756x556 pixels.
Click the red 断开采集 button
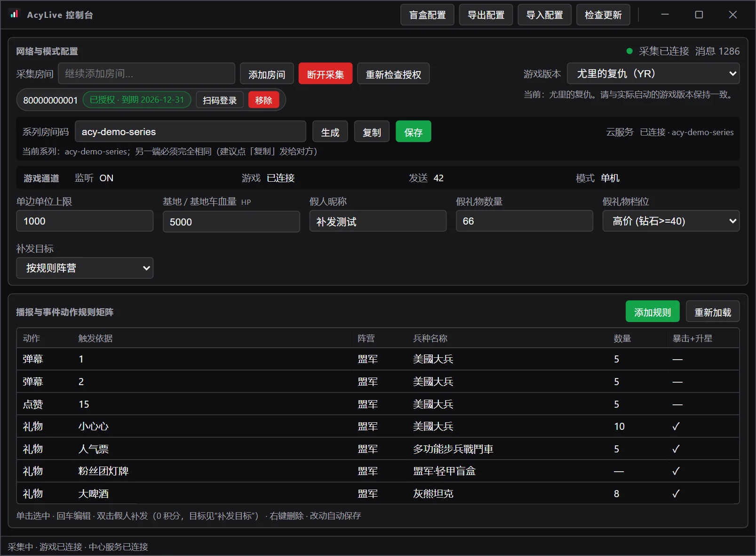pyautogui.click(x=326, y=74)
